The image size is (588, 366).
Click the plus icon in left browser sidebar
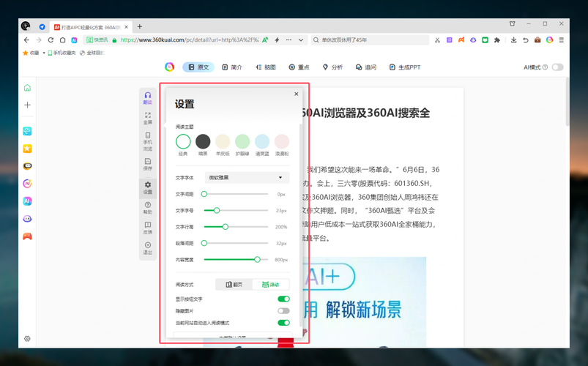point(27,105)
